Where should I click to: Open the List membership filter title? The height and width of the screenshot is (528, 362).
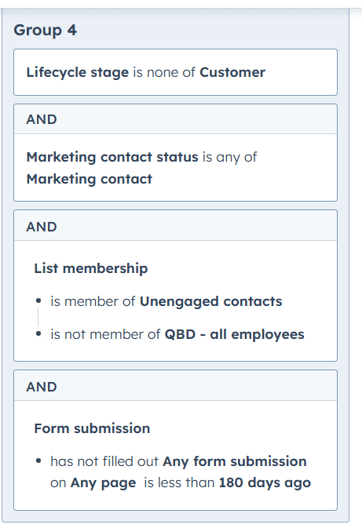tap(91, 268)
